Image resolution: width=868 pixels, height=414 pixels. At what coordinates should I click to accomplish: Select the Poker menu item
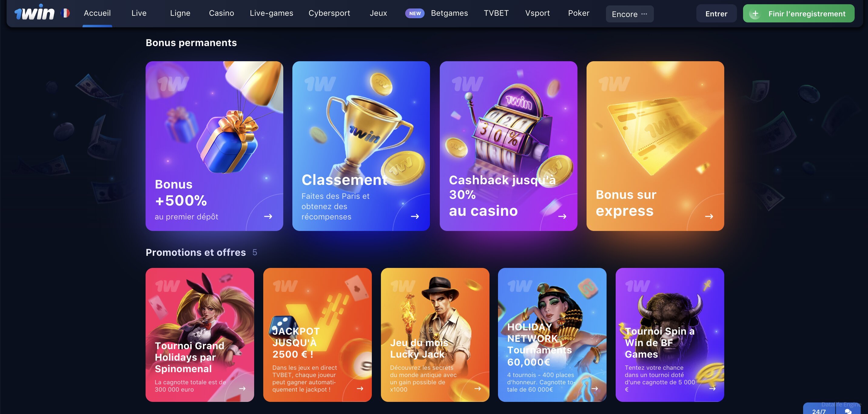pos(579,13)
